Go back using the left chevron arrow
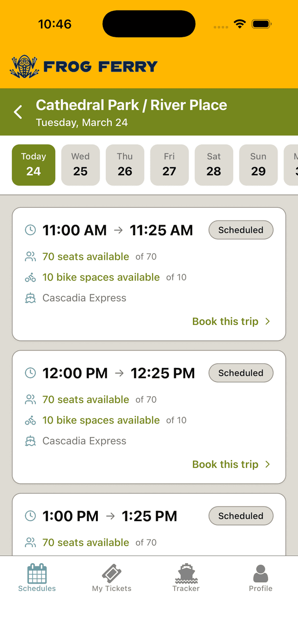 17,112
